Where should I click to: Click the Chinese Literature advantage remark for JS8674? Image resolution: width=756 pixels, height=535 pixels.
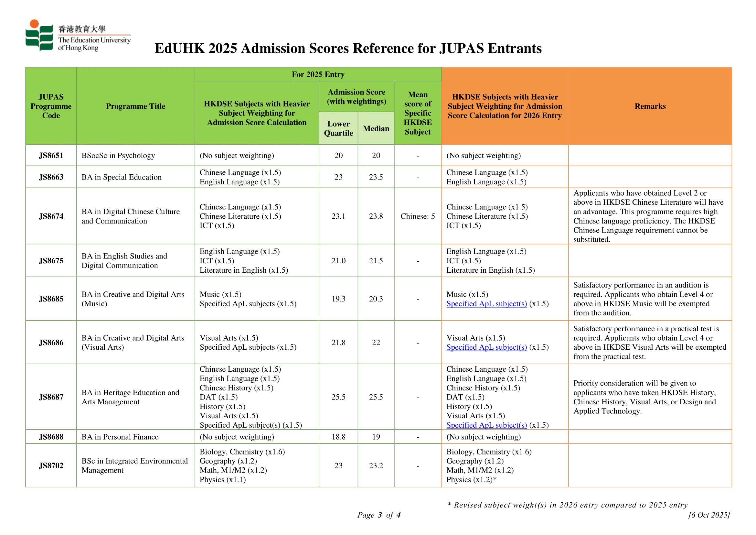(x=648, y=216)
